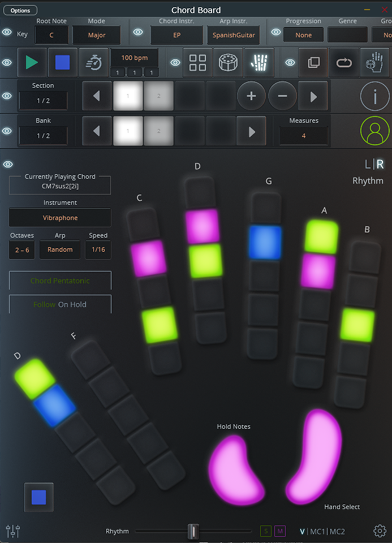Go to next bank arrow
Image resolution: width=392 pixels, height=543 pixels.
tap(251, 131)
